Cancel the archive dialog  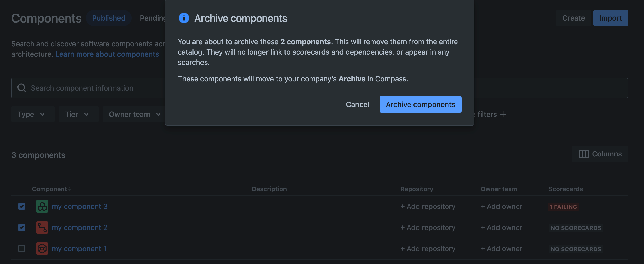(357, 104)
